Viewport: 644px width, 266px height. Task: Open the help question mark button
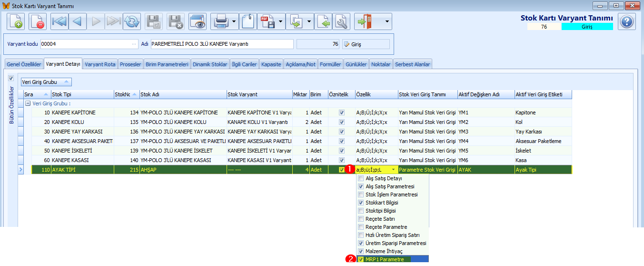(x=627, y=21)
